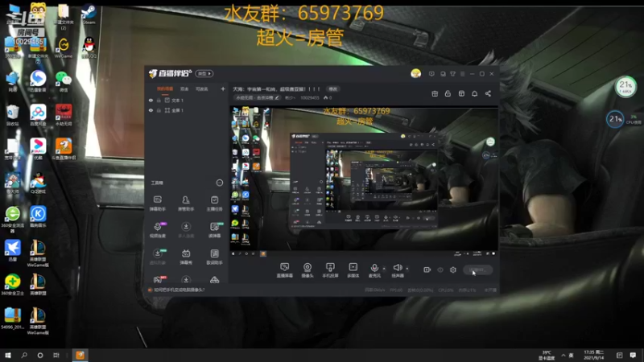Open 歌词助手 tool in toolbox

214,257
